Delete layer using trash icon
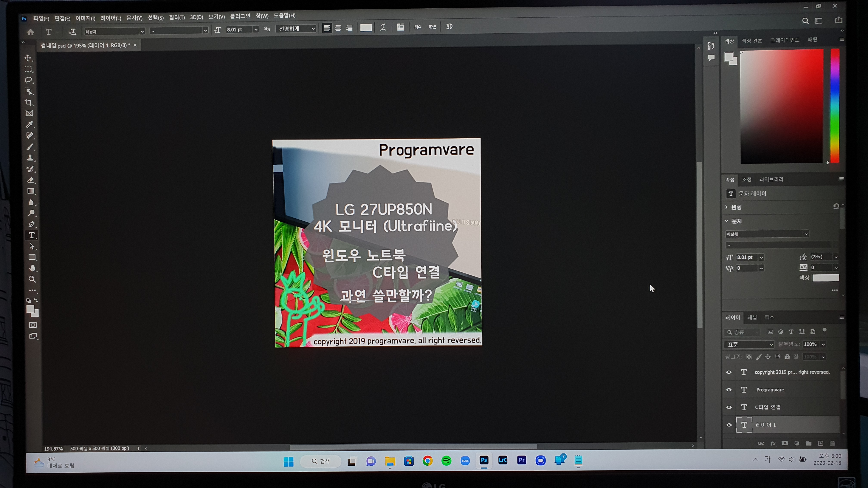 pos(832,443)
